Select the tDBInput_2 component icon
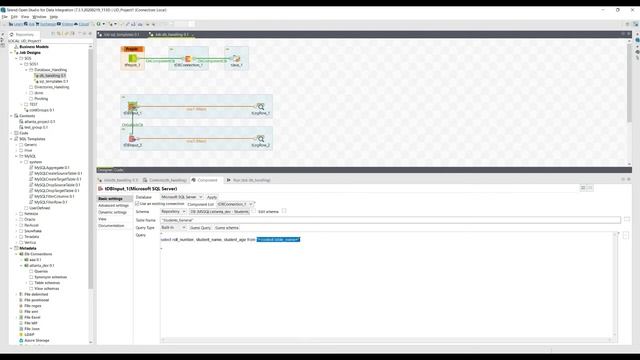This screenshot has height=360, width=640. pos(132,139)
